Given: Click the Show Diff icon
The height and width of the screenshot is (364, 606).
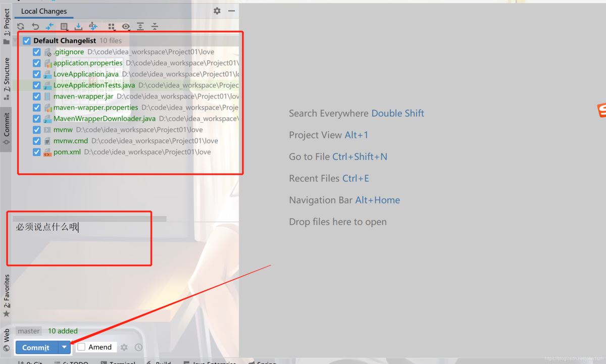Looking at the screenshot, I should [x=49, y=26].
